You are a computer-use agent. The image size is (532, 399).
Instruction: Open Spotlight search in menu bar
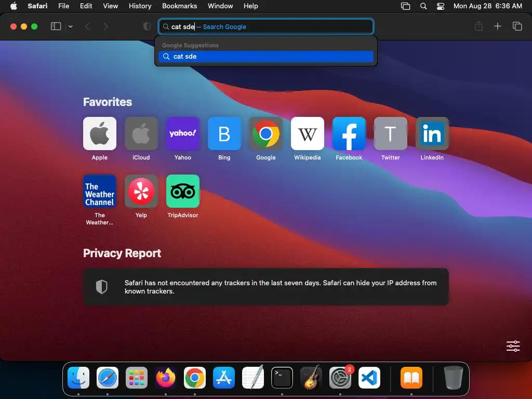click(x=423, y=6)
